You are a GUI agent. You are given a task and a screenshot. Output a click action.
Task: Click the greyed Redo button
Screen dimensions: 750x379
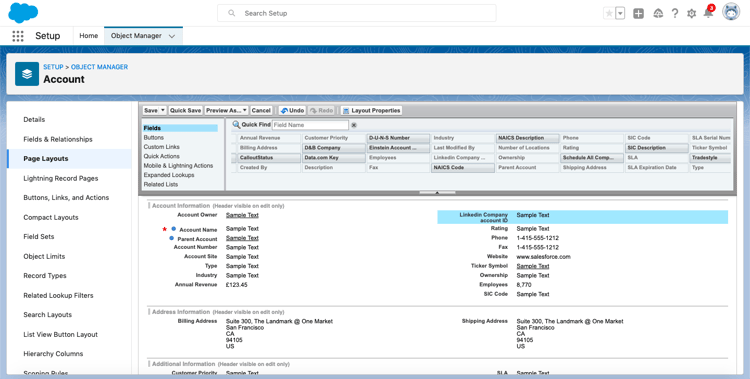click(321, 111)
